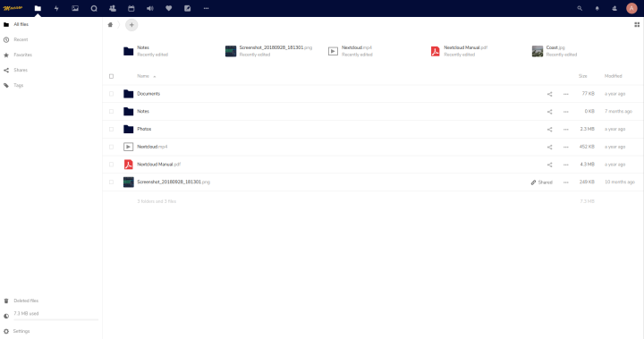The width and height of the screenshot is (644, 339).
Task: Switch to grid view icon
Action: 637,25
